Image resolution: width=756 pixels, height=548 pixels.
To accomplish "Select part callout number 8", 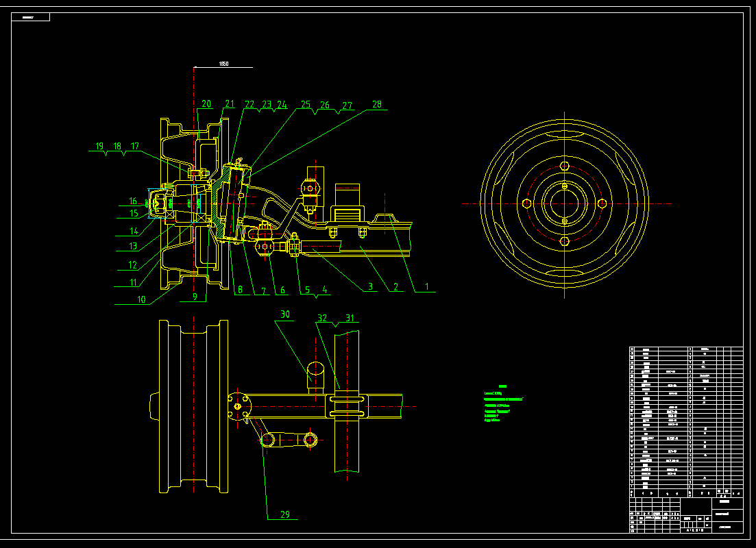I will pyautogui.click(x=240, y=290).
